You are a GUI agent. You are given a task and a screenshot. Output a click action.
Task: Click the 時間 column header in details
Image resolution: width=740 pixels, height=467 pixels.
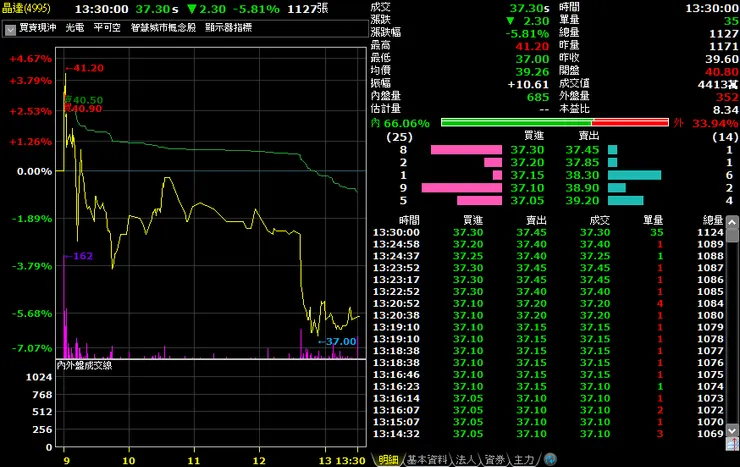point(409,220)
